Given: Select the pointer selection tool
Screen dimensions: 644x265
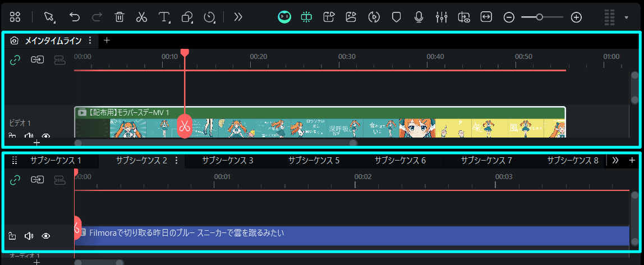Looking at the screenshot, I should pyautogui.click(x=49, y=17).
